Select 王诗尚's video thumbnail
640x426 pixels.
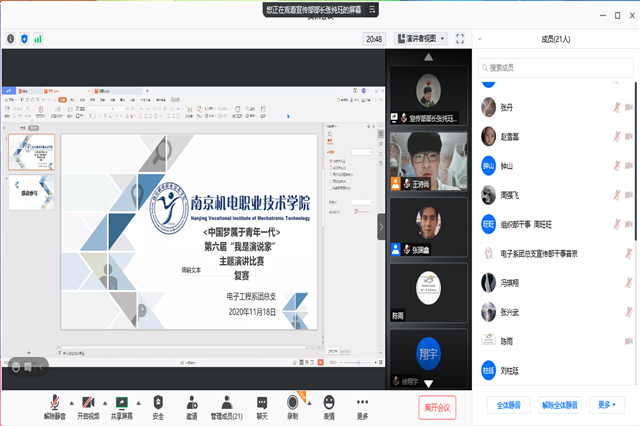[x=425, y=161]
